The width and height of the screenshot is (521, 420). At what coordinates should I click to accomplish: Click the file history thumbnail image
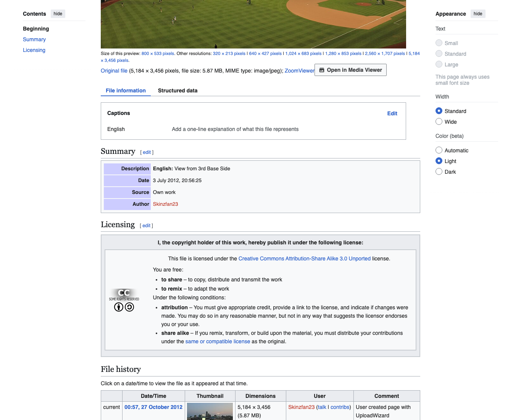tap(210, 411)
